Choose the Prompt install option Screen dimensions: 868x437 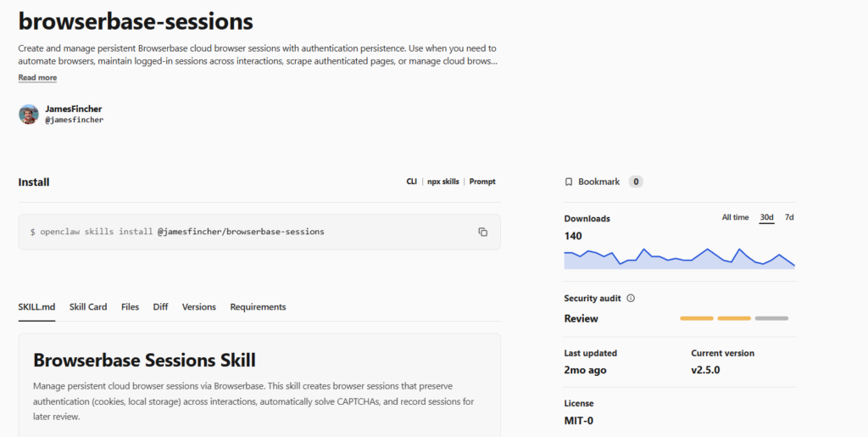(482, 182)
